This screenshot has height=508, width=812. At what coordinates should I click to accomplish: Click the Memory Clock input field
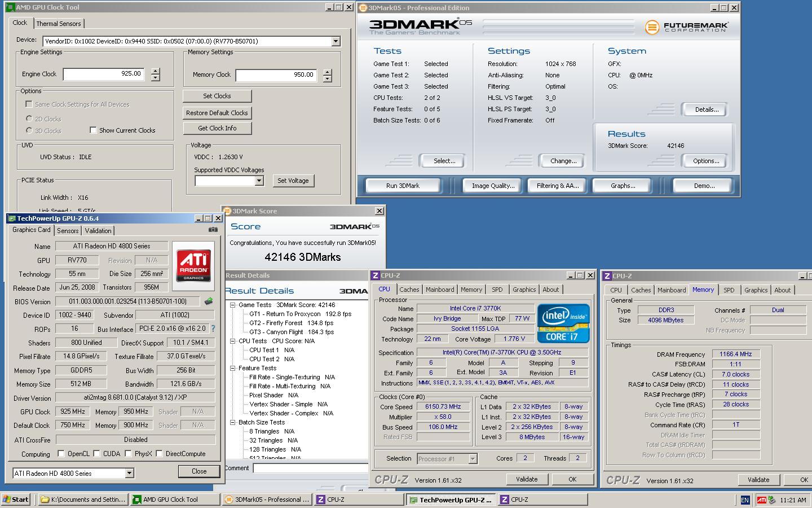tap(276, 75)
